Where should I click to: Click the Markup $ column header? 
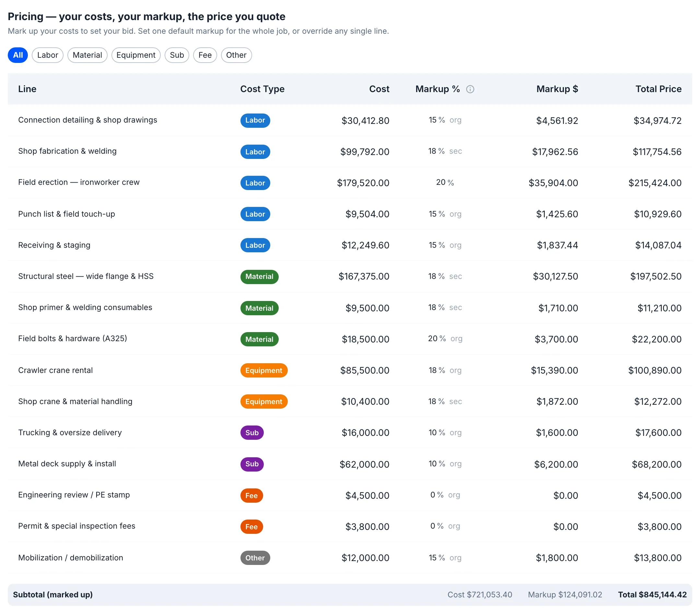point(557,89)
